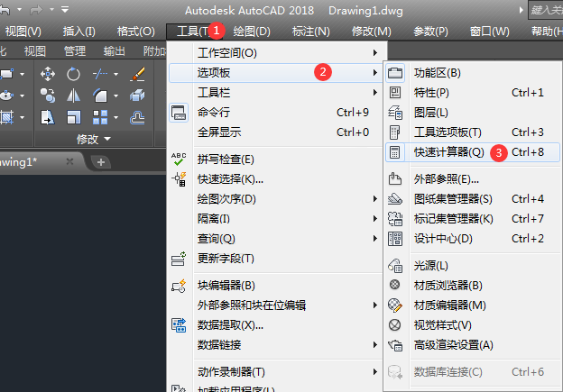This screenshot has width=563, height=392.
Task: Expand the 查询(Q) submenu
Action: pos(277,239)
